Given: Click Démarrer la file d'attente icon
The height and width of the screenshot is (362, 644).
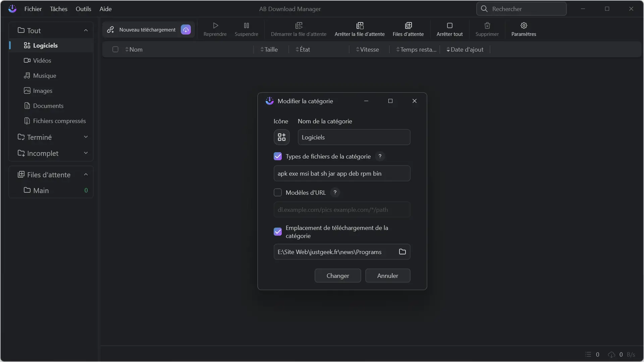Looking at the screenshot, I should pos(299,25).
